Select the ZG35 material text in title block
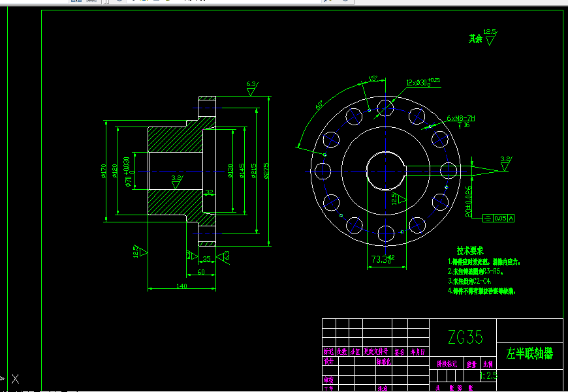 [465, 337]
